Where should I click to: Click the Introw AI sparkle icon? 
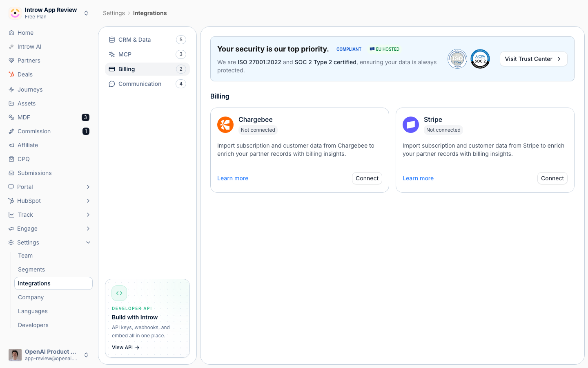point(11,47)
